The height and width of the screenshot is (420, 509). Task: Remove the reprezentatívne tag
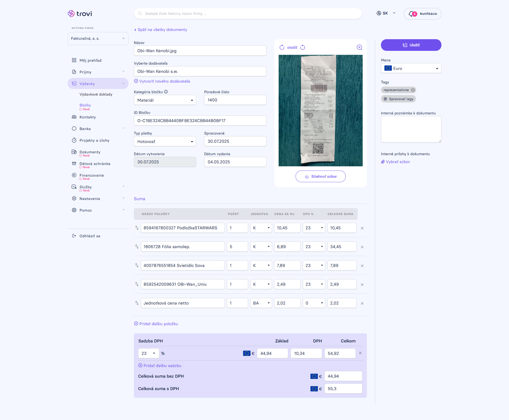(x=413, y=90)
